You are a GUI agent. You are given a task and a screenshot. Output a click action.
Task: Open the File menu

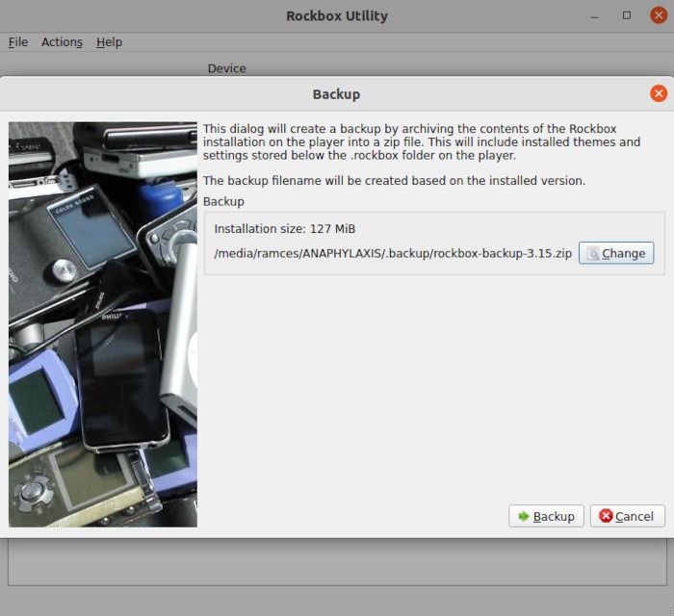tap(18, 42)
